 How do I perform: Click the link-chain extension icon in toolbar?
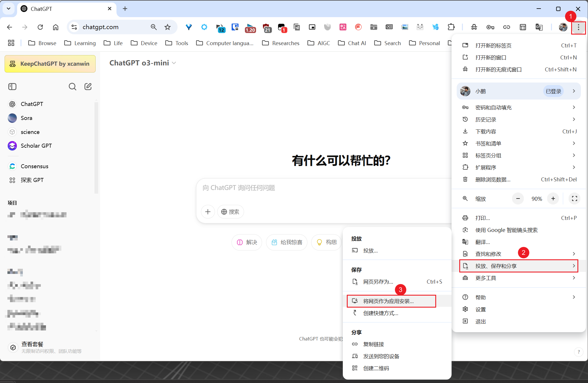coord(506,27)
